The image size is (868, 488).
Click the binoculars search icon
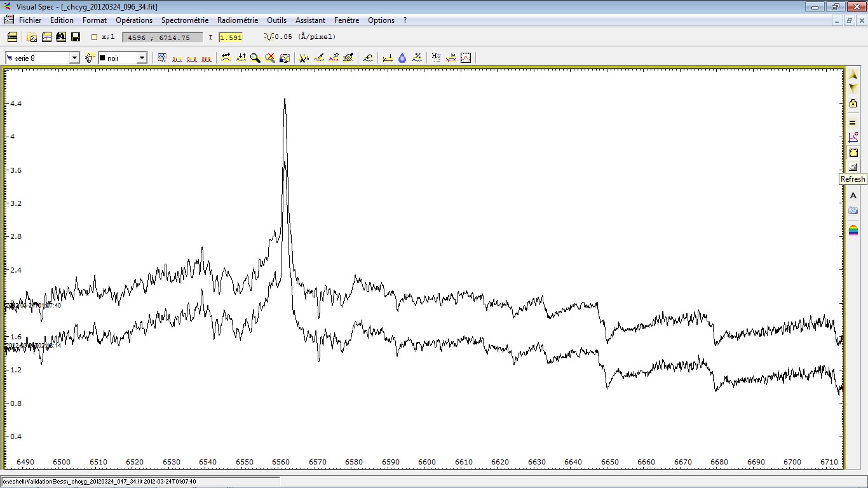click(61, 37)
